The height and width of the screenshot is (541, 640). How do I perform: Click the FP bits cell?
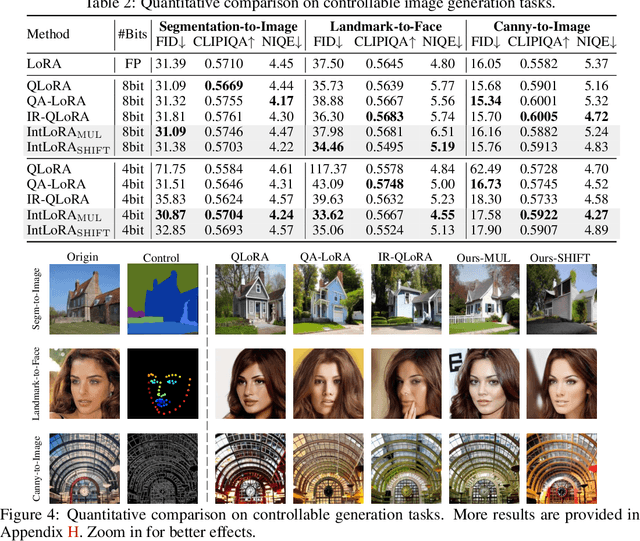coord(133,64)
